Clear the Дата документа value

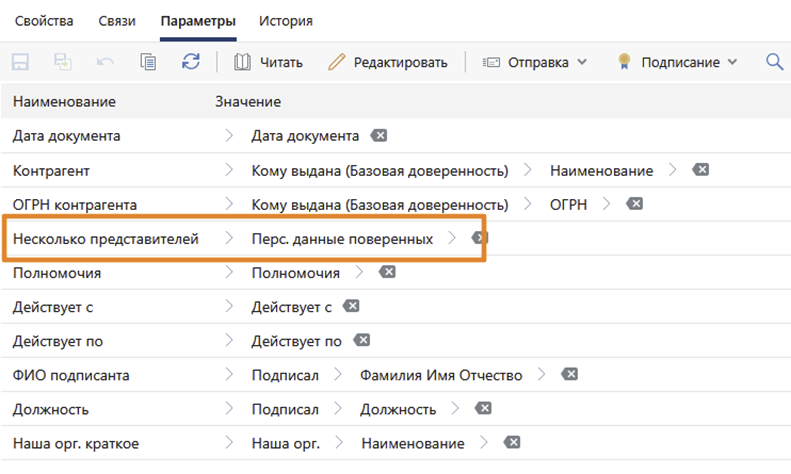click(380, 136)
